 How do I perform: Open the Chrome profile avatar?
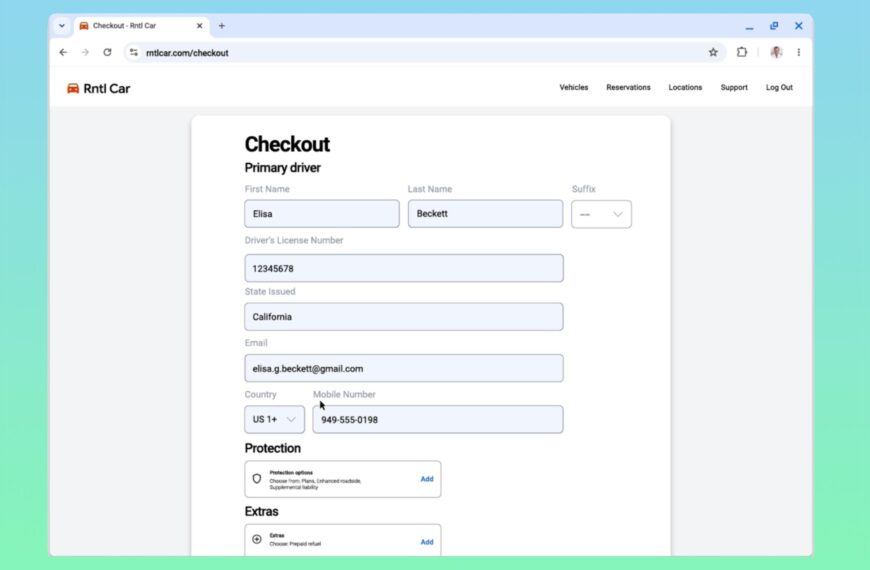[x=776, y=52]
